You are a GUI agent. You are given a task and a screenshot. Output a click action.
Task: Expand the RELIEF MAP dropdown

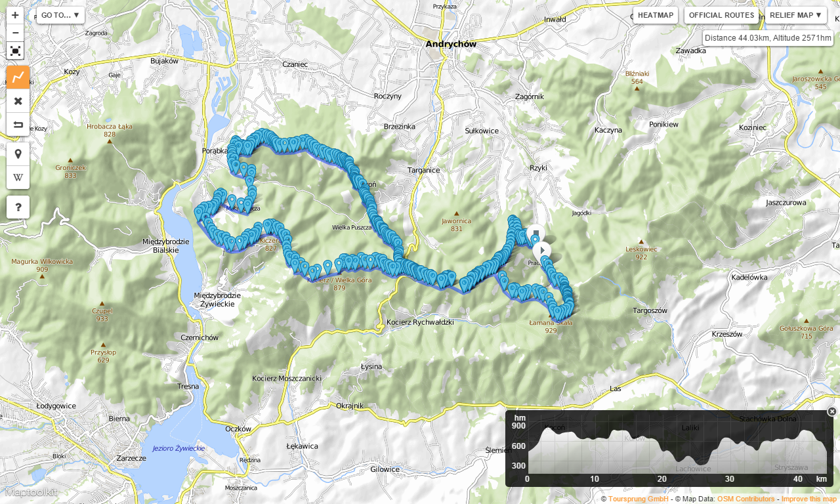[x=795, y=15]
